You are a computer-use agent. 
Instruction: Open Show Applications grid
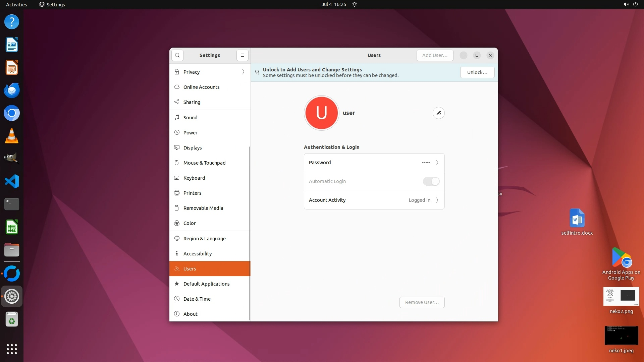[12, 349]
